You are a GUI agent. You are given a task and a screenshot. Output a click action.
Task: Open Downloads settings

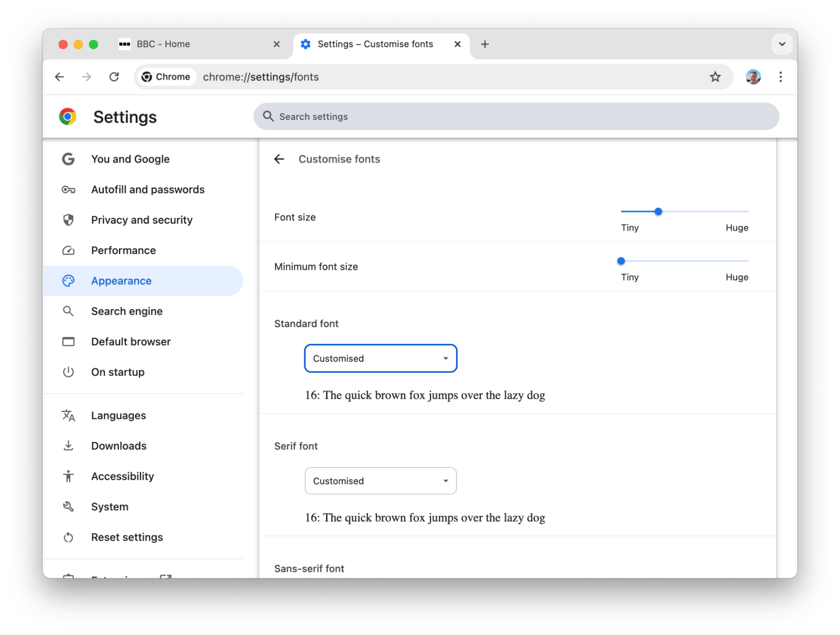click(x=143, y=446)
